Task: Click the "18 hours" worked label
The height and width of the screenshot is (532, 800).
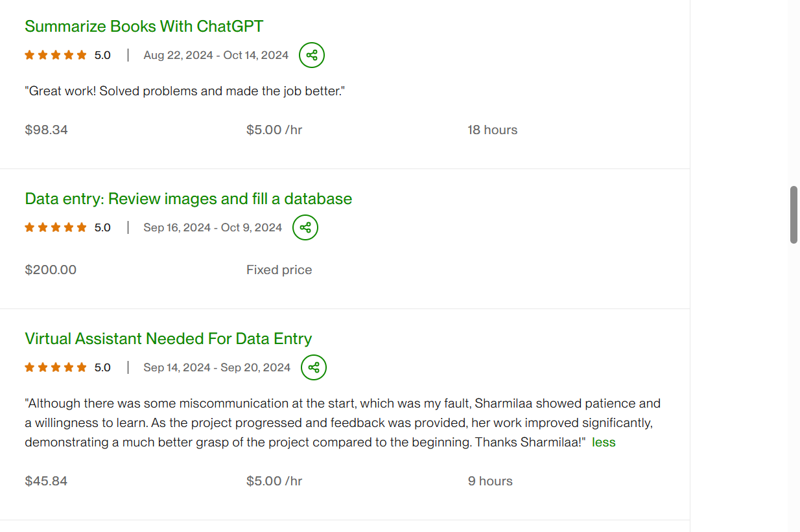Action: click(x=492, y=130)
